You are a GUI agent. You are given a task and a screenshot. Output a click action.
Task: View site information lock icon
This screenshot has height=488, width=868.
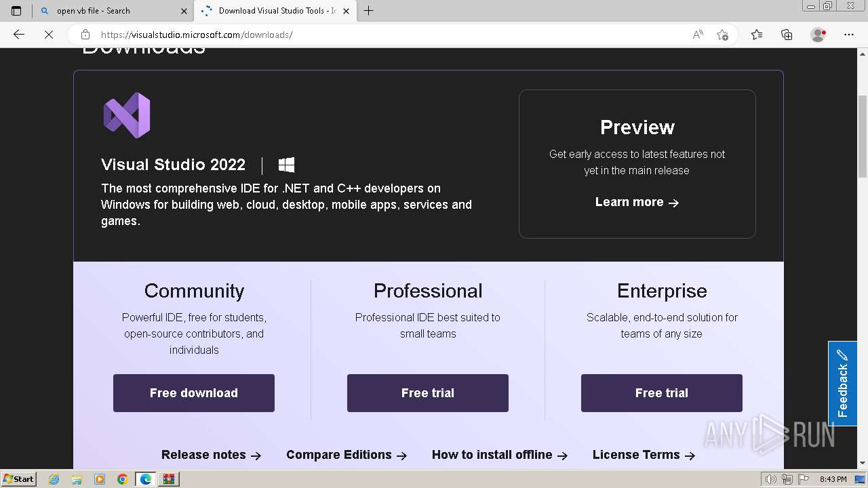(85, 35)
